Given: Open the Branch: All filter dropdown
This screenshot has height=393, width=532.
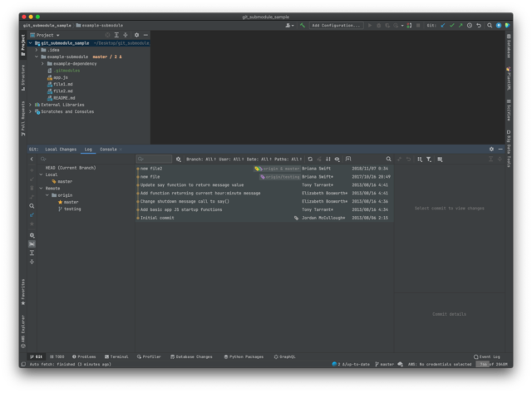Looking at the screenshot, I should (201, 159).
